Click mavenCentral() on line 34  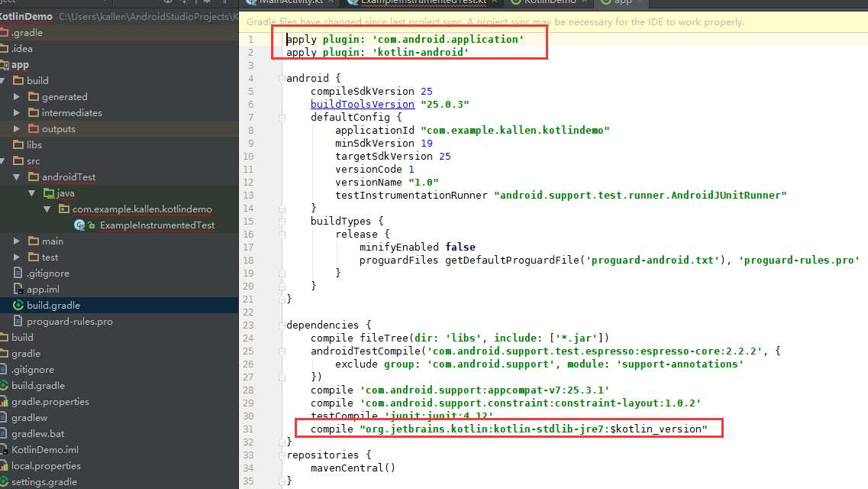[x=353, y=468]
